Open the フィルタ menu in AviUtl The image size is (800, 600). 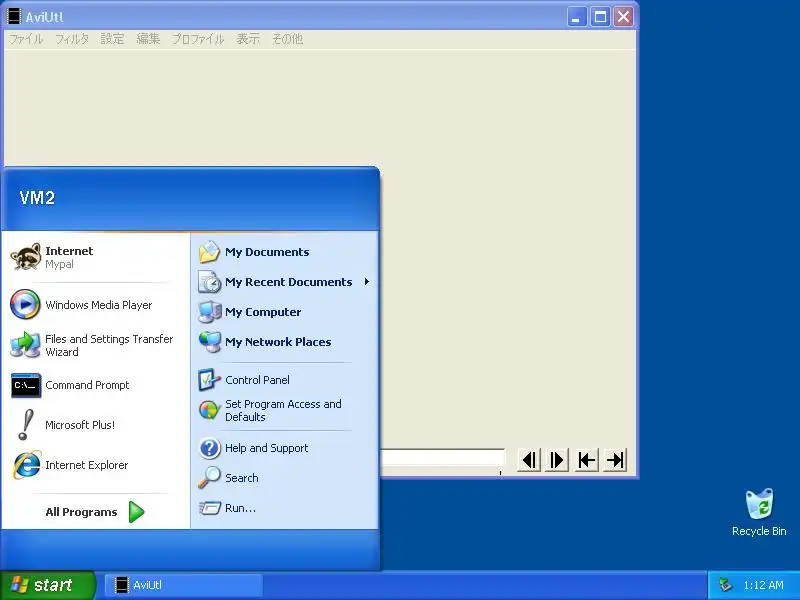click(x=71, y=39)
